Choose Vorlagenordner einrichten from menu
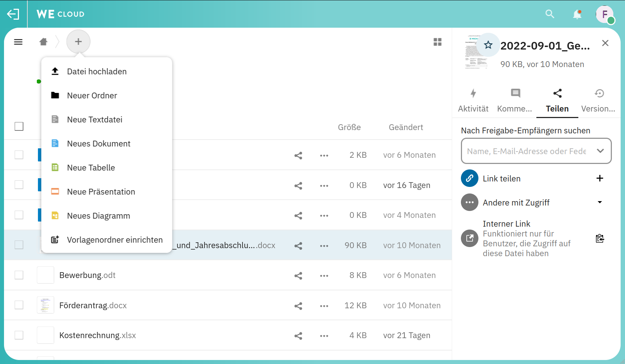The width and height of the screenshot is (625, 364). coord(106,240)
